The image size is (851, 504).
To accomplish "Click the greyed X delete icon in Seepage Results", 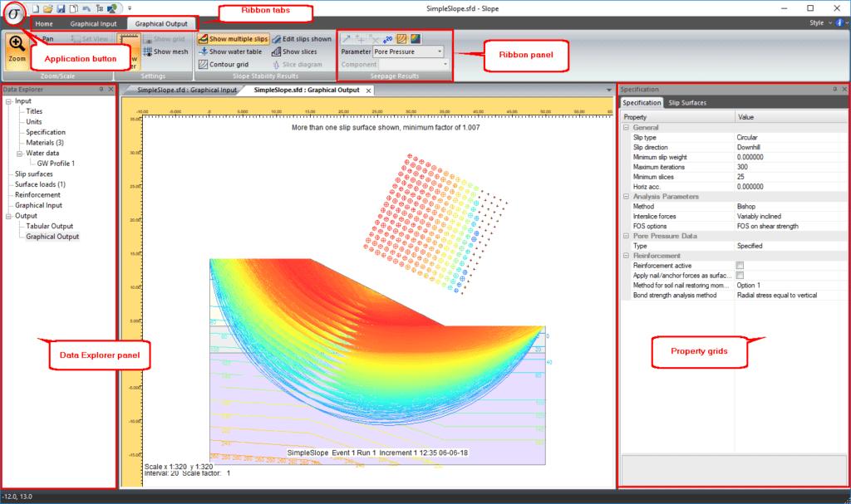I will pos(373,38).
